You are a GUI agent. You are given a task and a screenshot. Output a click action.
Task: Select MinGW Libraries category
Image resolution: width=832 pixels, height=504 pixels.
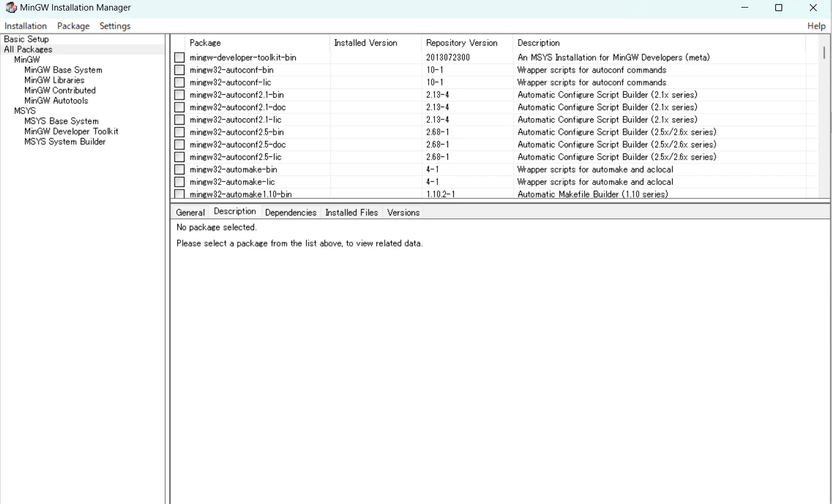54,80
